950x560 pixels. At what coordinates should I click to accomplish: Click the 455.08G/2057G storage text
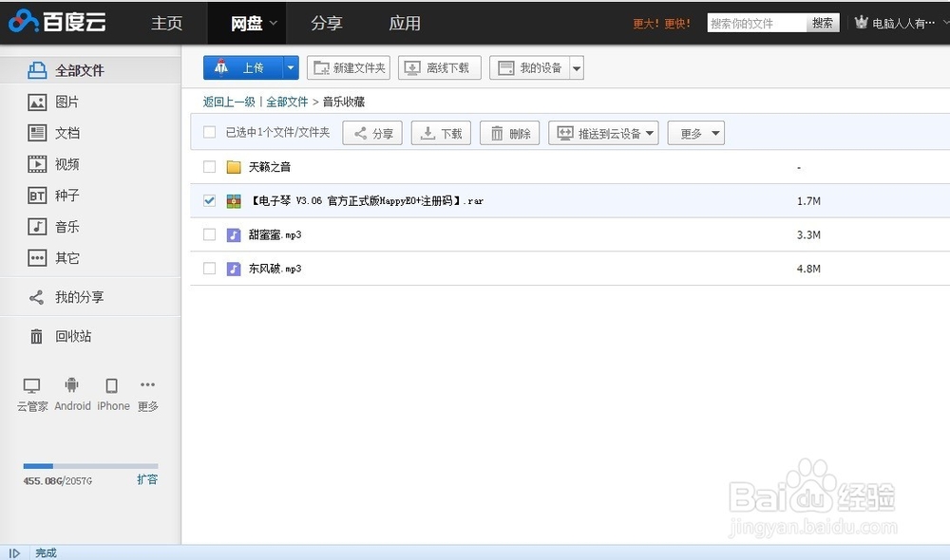[58, 481]
